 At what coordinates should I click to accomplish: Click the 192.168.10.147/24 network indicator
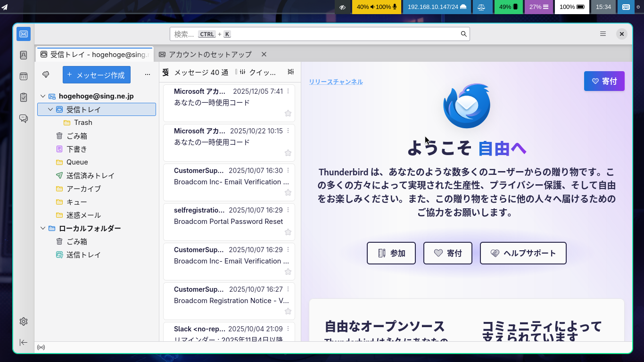(x=437, y=7)
